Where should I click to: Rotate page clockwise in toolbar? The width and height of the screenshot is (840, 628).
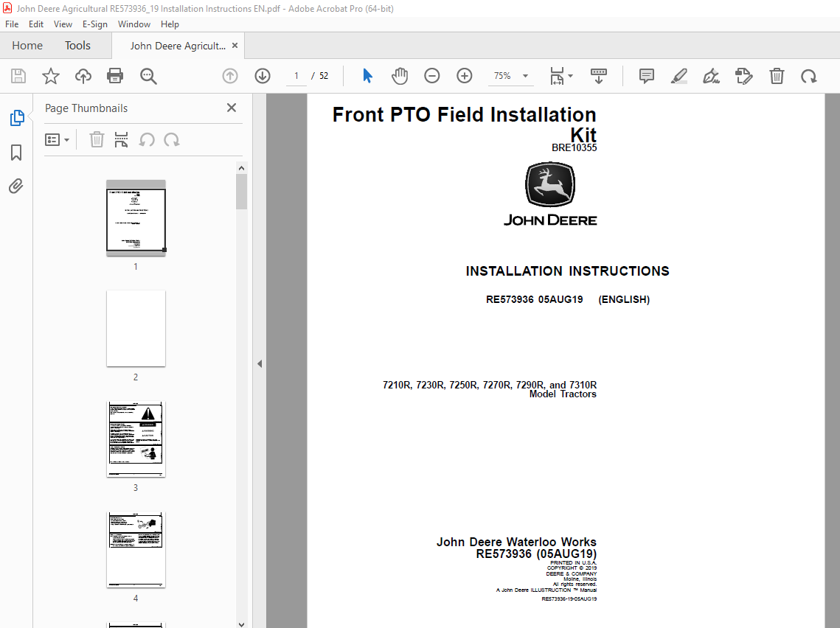tap(809, 76)
